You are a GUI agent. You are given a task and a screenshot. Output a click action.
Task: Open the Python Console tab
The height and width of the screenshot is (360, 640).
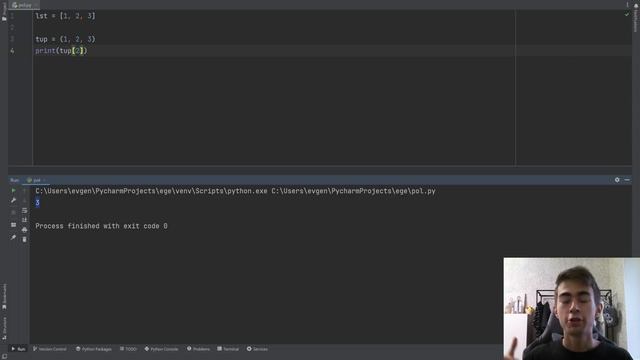click(x=161, y=349)
